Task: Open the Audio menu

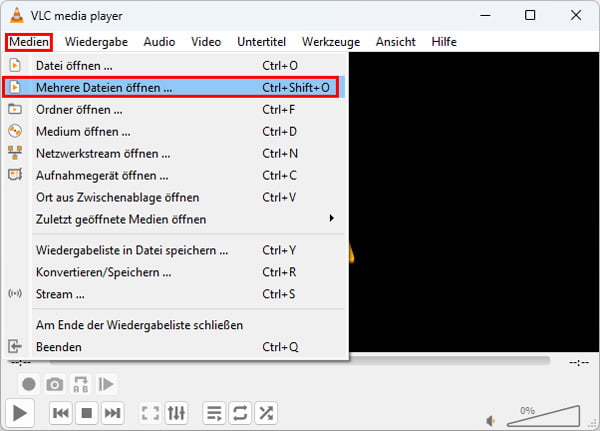Action: 159,42
